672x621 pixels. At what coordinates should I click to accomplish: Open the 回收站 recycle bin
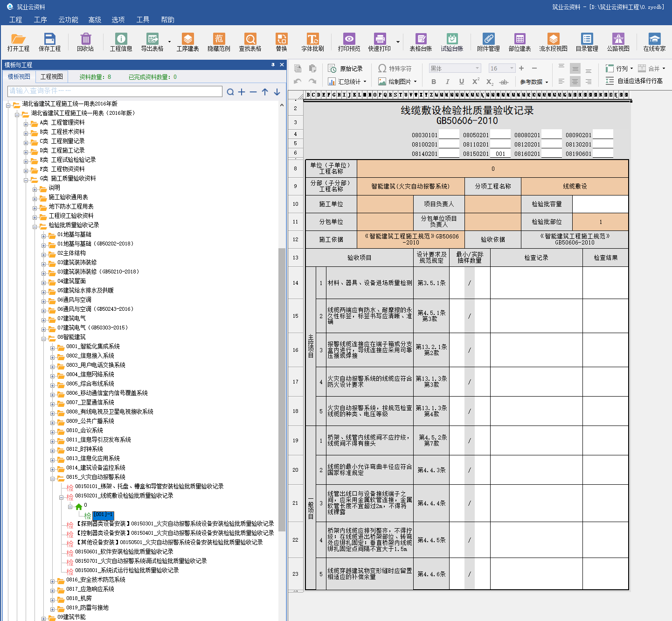85,42
